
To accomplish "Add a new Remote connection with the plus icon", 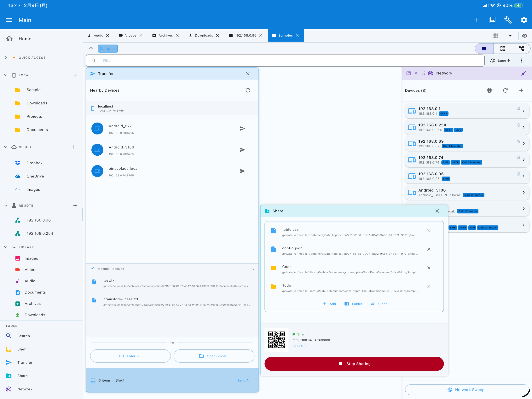I will pyautogui.click(x=75, y=205).
